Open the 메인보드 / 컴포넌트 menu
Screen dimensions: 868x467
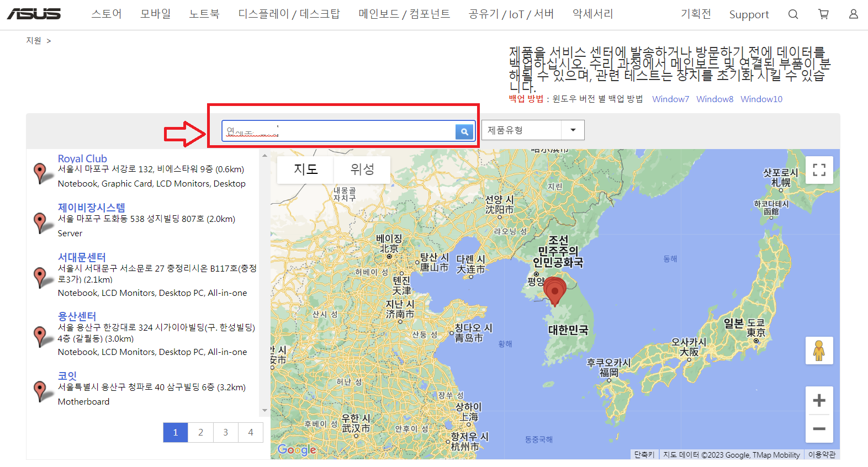[404, 14]
